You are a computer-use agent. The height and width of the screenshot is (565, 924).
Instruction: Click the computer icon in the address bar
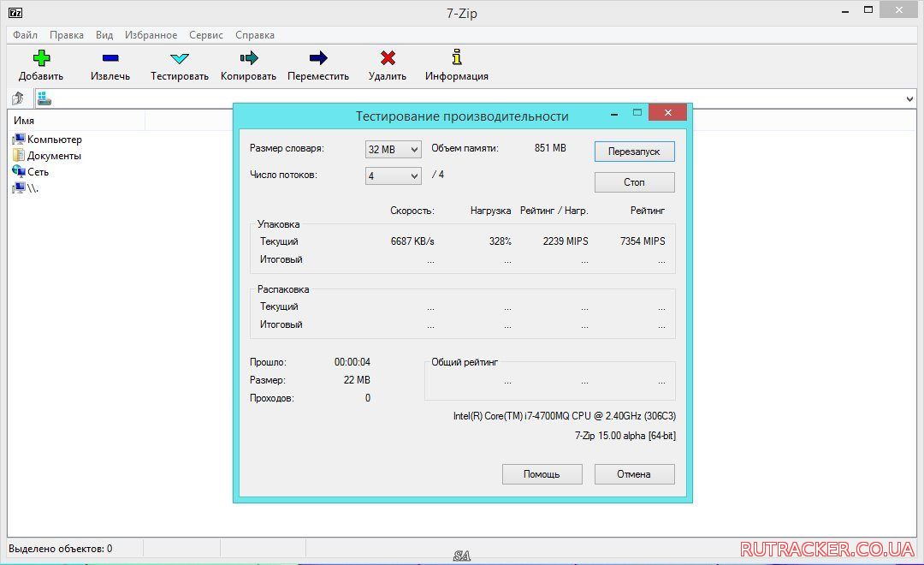44,98
